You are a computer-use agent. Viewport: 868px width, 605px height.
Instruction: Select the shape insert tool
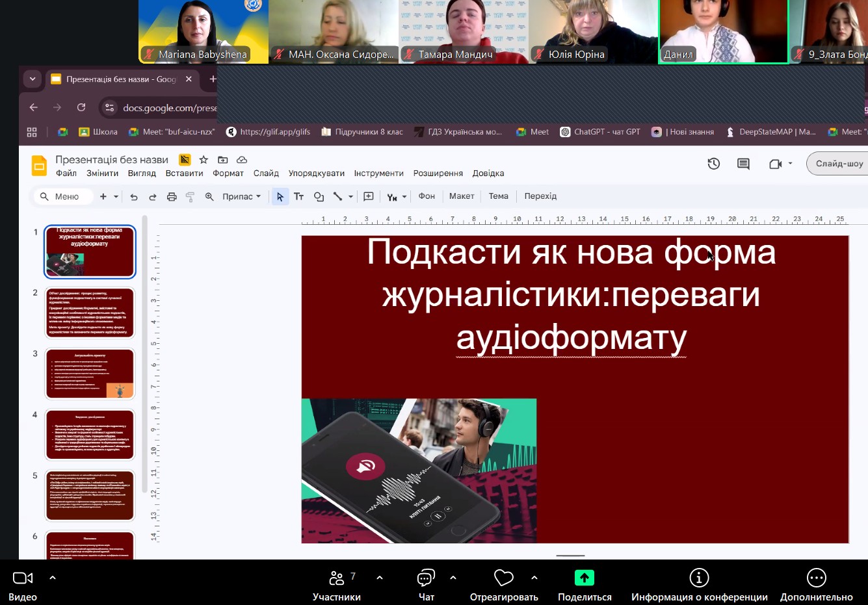[x=319, y=197]
